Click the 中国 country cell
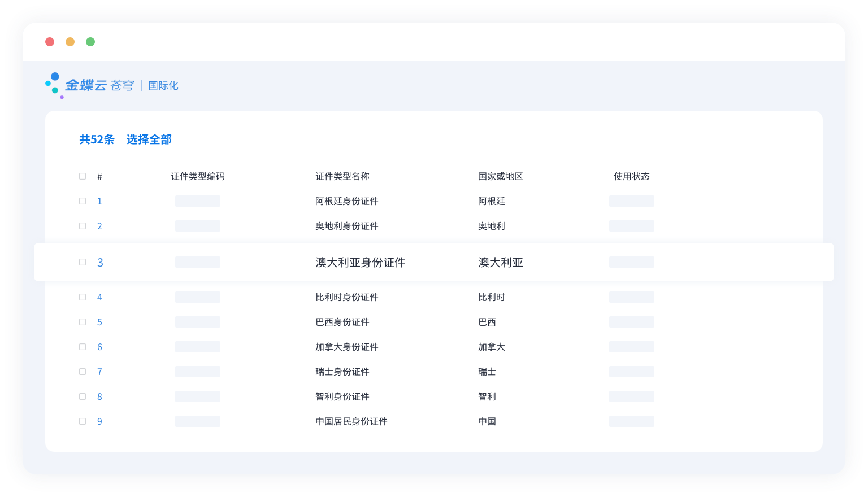The height and width of the screenshot is (497, 868). click(x=487, y=421)
